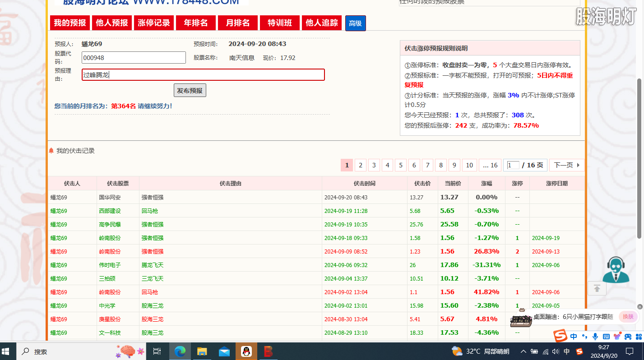Click the 文一科技 stock name
The width and height of the screenshot is (644, 360).
[x=110, y=333]
